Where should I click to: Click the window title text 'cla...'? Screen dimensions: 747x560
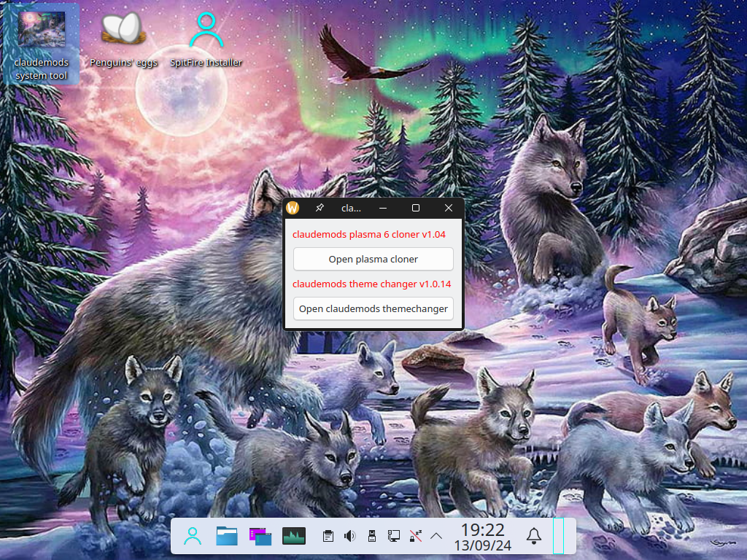351,208
